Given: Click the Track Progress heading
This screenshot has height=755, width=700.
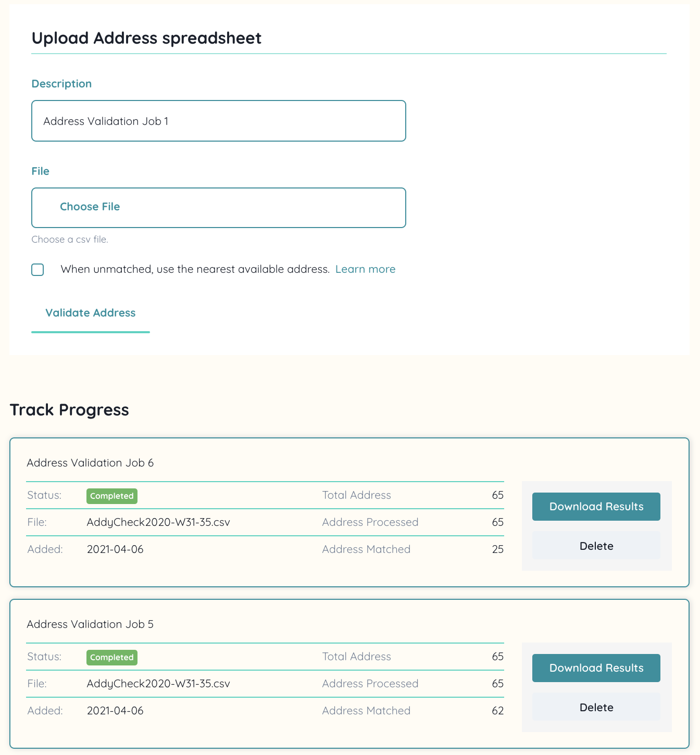Looking at the screenshot, I should [69, 410].
